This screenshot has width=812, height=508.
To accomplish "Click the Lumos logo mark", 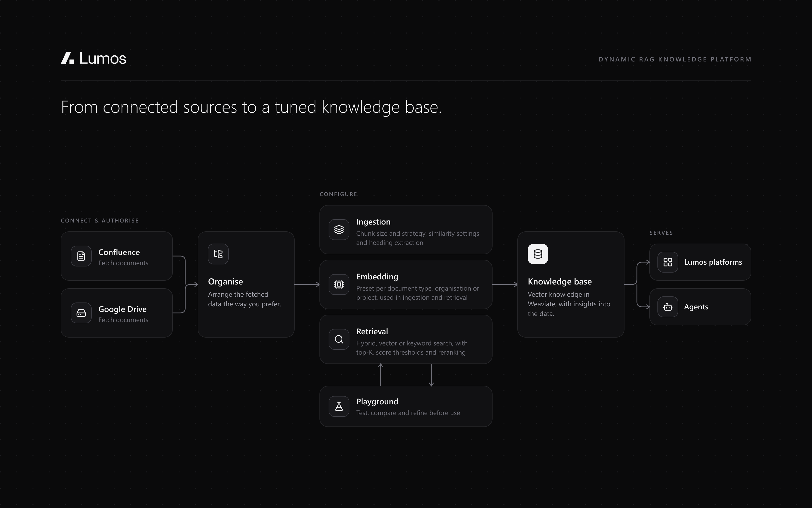I will (x=67, y=58).
